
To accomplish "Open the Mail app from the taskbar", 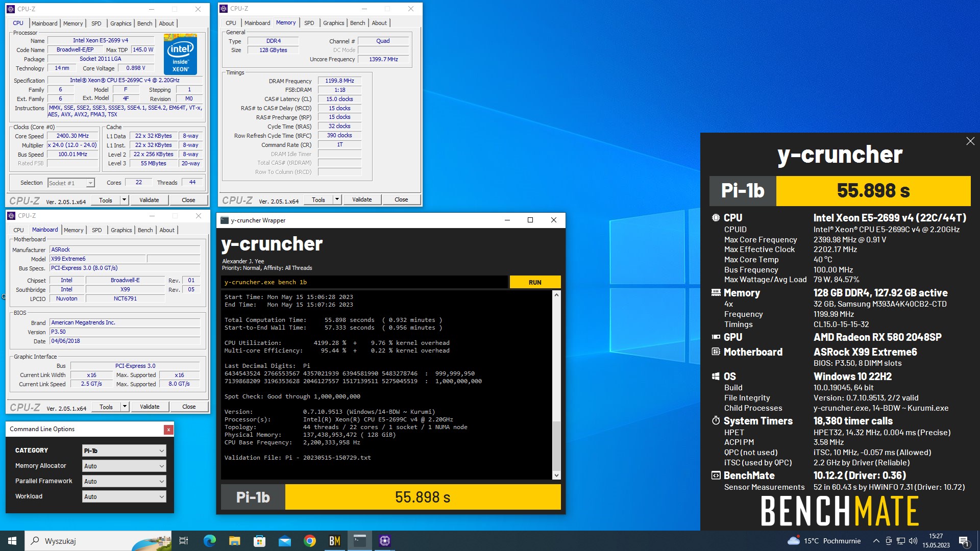I will [284, 541].
